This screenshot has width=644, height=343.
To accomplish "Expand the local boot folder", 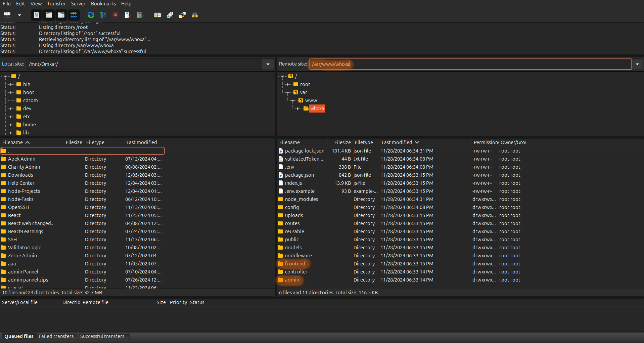I will click(11, 92).
